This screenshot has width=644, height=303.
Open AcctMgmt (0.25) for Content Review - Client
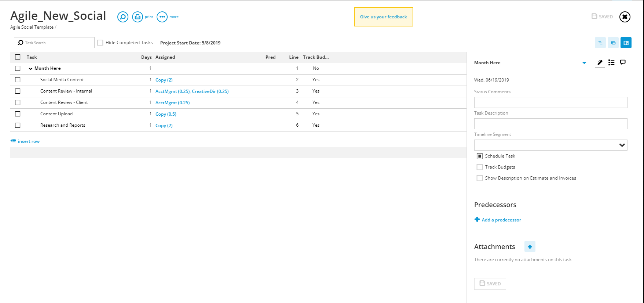[x=173, y=103]
